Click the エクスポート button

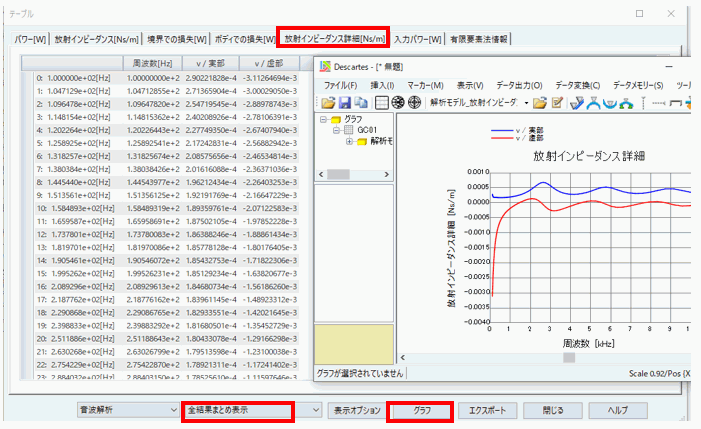[x=486, y=410]
